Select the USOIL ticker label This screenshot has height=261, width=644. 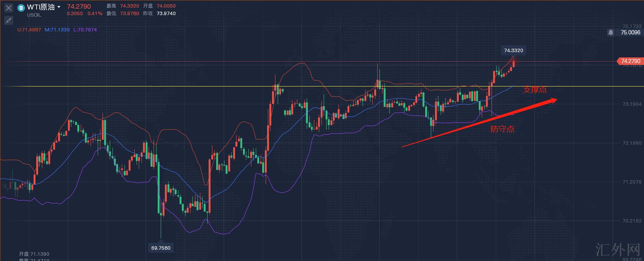pos(34,15)
